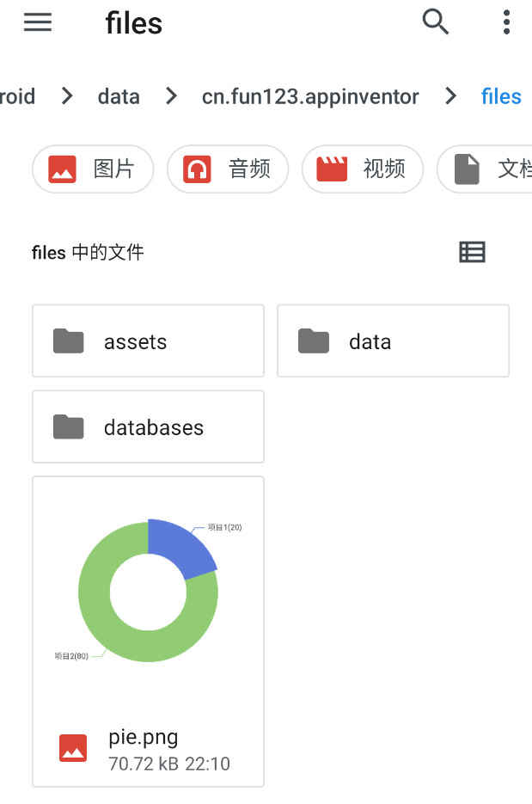This screenshot has height=804, width=532.
Task: Navigate to cn.fun123.appinventor breadcrumb
Action: (x=310, y=96)
